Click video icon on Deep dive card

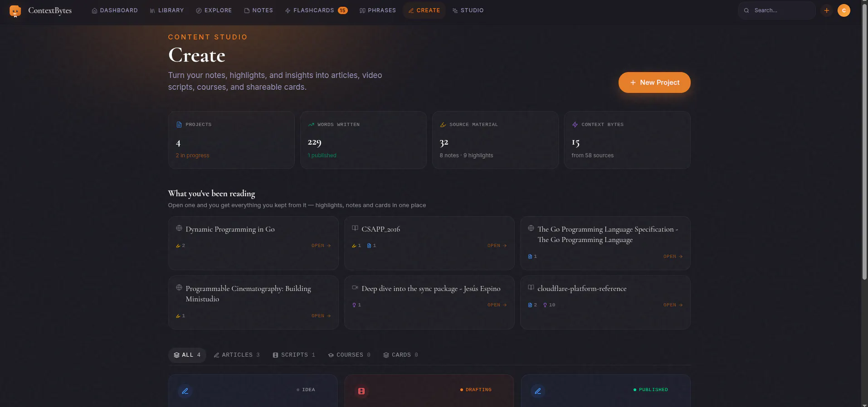355,287
